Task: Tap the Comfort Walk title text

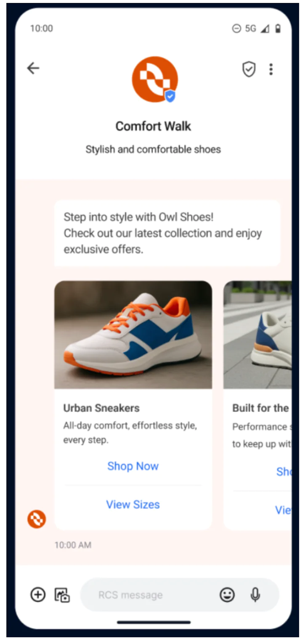Action: point(153,126)
